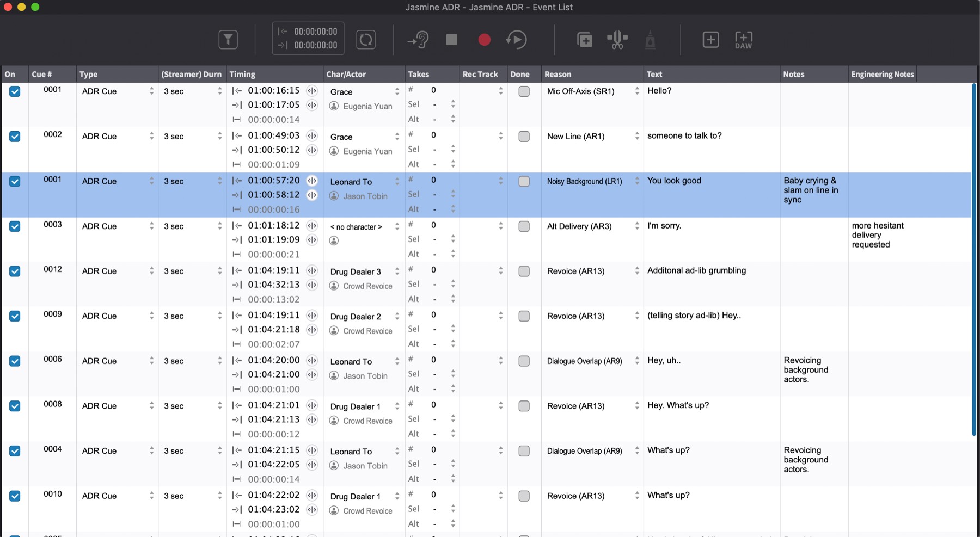Uncheck the On checkbox for cue 0003
Screen dimensions: 980x537
coord(15,226)
